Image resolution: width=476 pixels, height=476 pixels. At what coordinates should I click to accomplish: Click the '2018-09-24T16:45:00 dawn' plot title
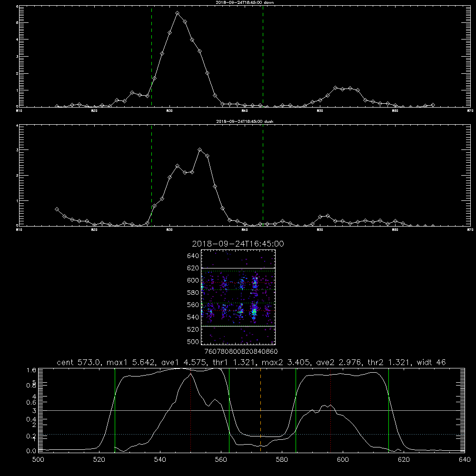[245, 2]
